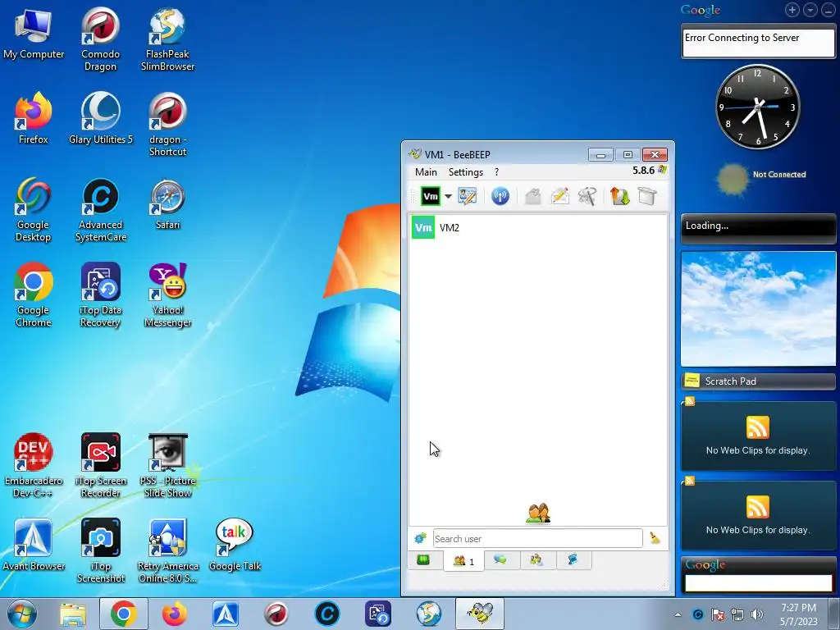The height and width of the screenshot is (630, 840).
Task: Click the Google search box at sidebar bottom
Action: click(x=758, y=583)
